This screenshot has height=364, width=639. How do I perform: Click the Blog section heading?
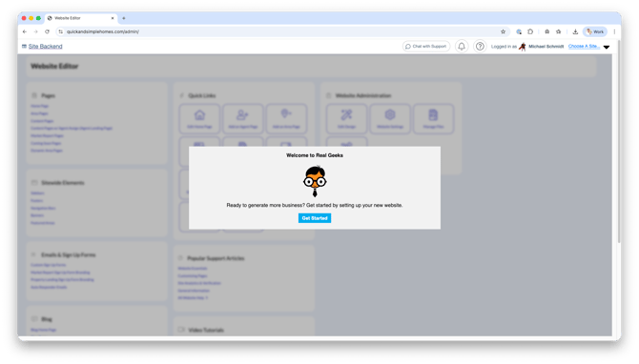[47, 319]
